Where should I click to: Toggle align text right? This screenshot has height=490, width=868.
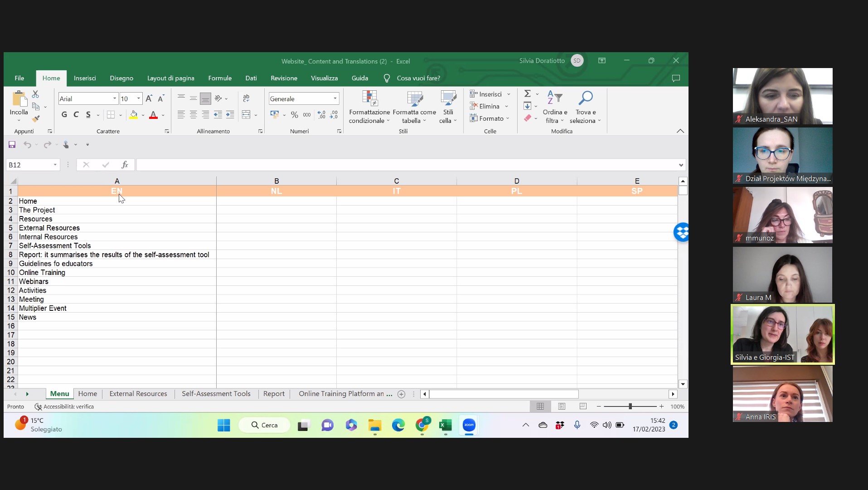pyautogui.click(x=205, y=115)
